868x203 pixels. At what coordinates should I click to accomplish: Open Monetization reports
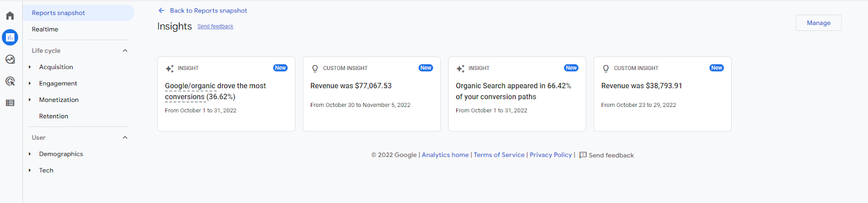coord(59,100)
